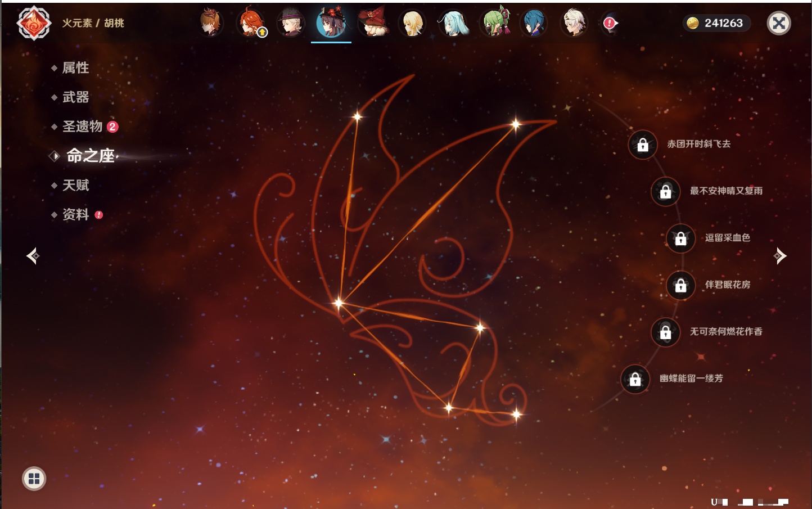Open the 武器 weapon page
Viewport: 812px width, 509px height.
click(x=75, y=97)
